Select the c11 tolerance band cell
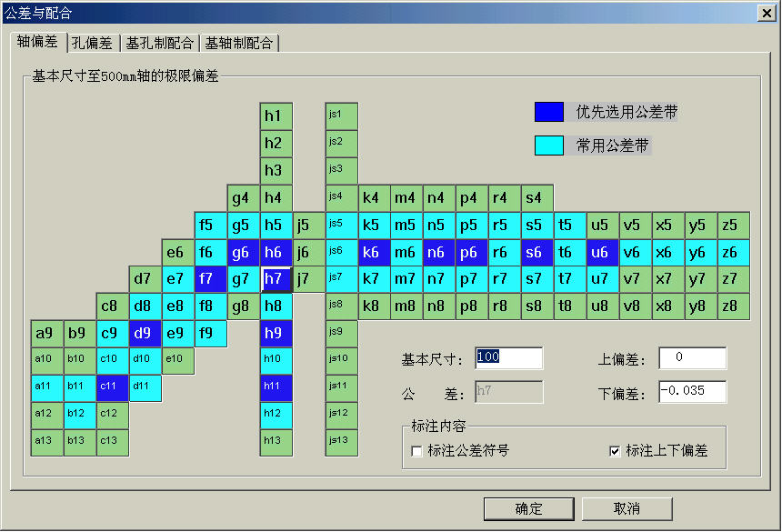 [x=111, y=388]
